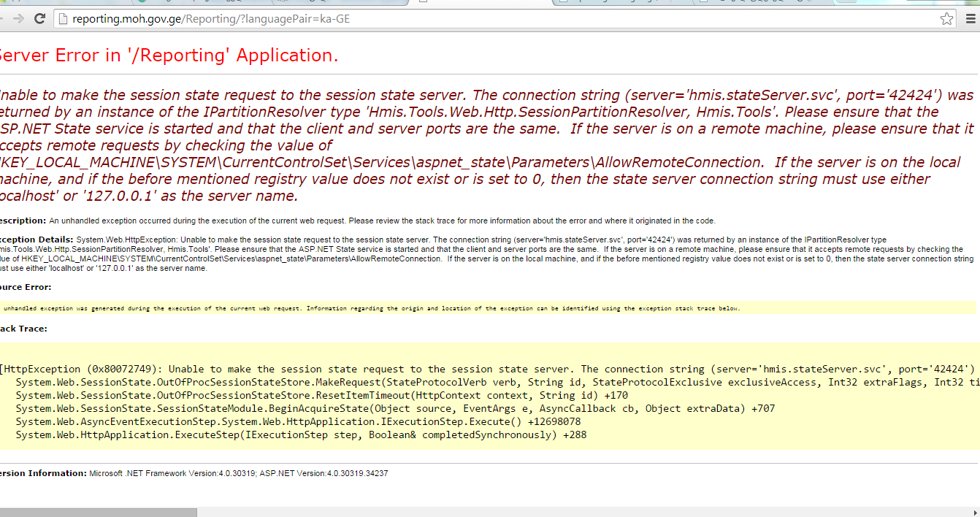Click the 'Stack Trace:' heading

(23, 329)
